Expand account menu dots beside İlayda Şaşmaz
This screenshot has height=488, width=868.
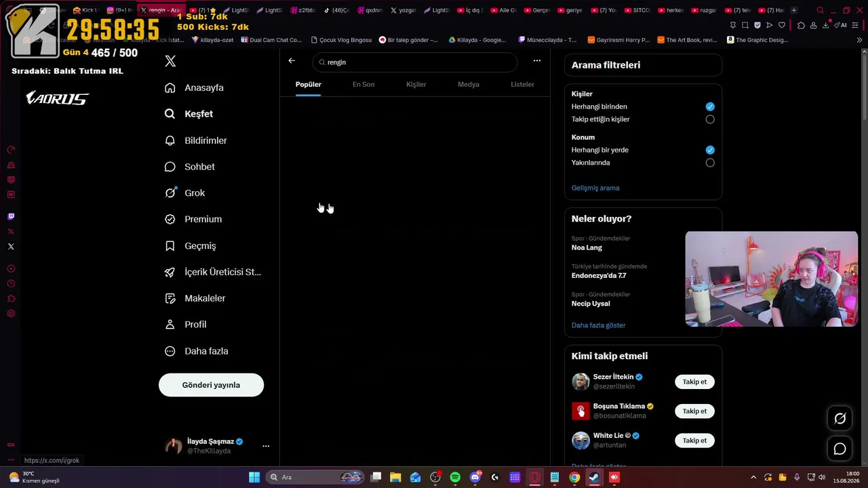266,446
